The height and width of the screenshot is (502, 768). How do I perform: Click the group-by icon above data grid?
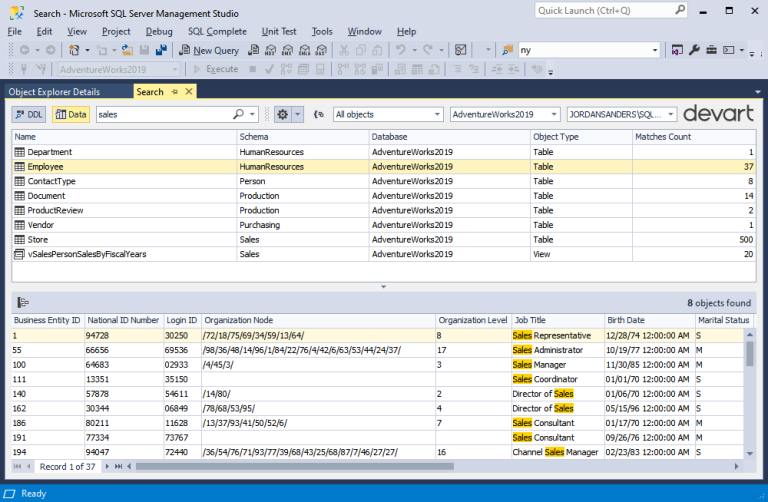point(22,302)
